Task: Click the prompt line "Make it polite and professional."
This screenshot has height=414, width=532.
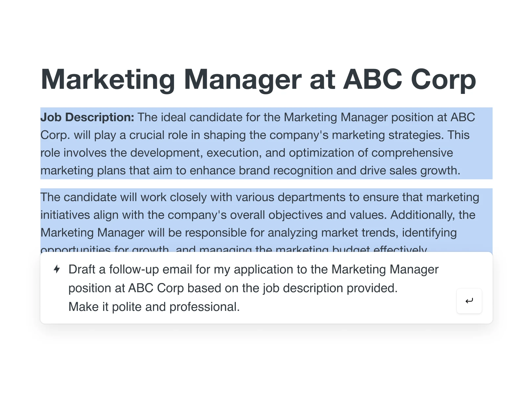Action: (154, 307)
